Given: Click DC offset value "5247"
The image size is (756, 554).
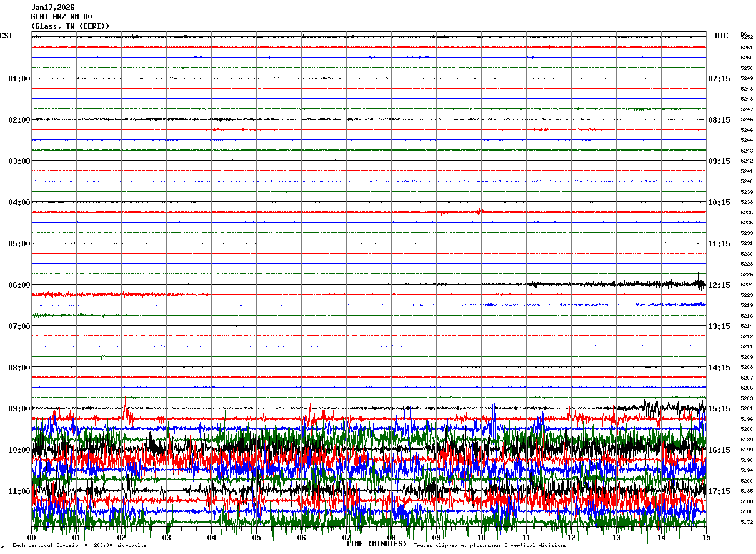Looking at the screenshot, I should tap(747, 109).
